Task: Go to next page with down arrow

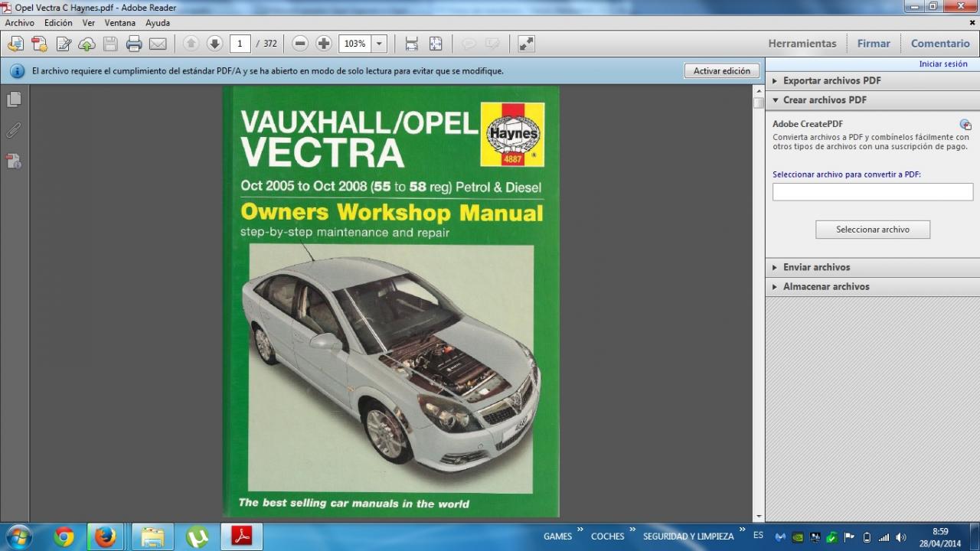Action: [x=214, y=44]
